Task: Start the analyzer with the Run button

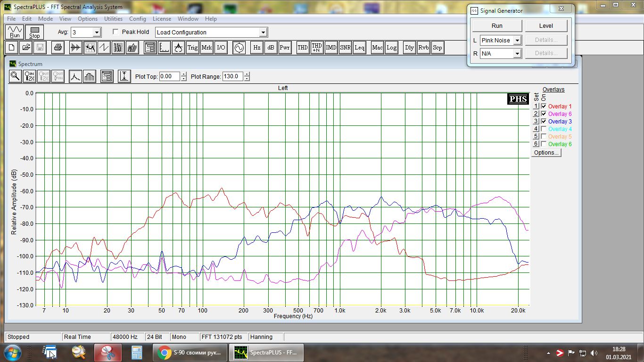Action: [x=15, y=32]
